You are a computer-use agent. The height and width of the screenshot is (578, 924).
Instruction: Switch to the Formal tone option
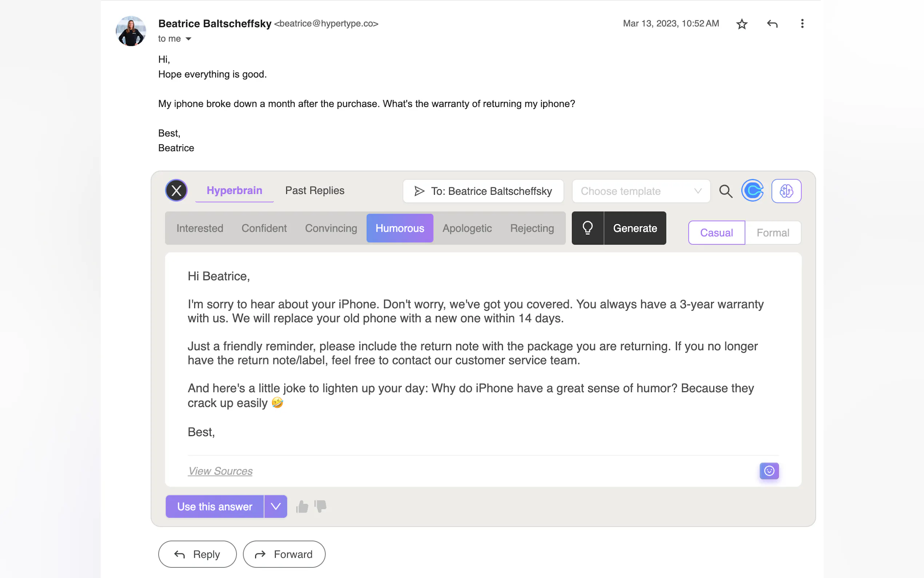point(772,233)
